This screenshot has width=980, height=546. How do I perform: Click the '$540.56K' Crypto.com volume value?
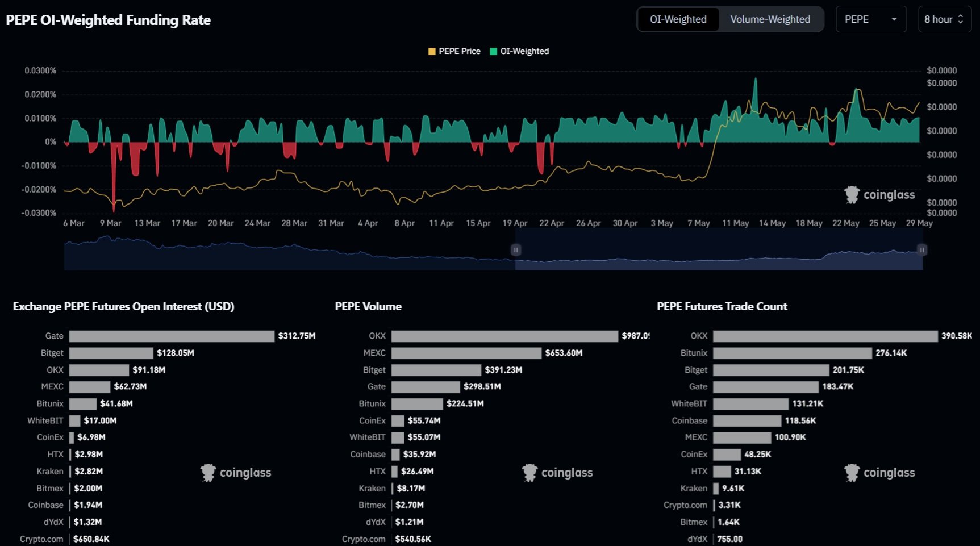click(x=413, y=539)
